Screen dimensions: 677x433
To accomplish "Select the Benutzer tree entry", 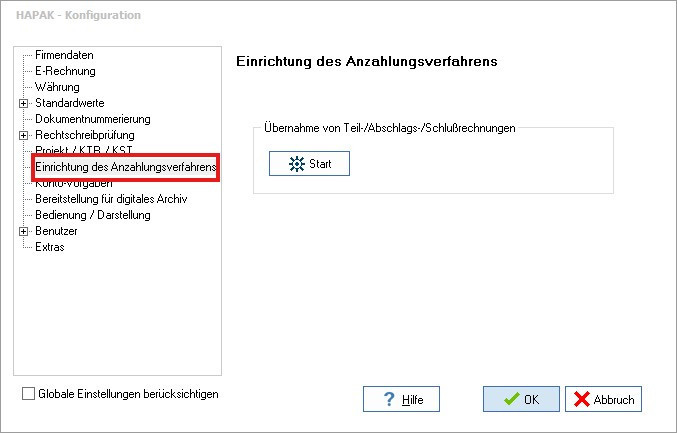I will tap(56, 231).
